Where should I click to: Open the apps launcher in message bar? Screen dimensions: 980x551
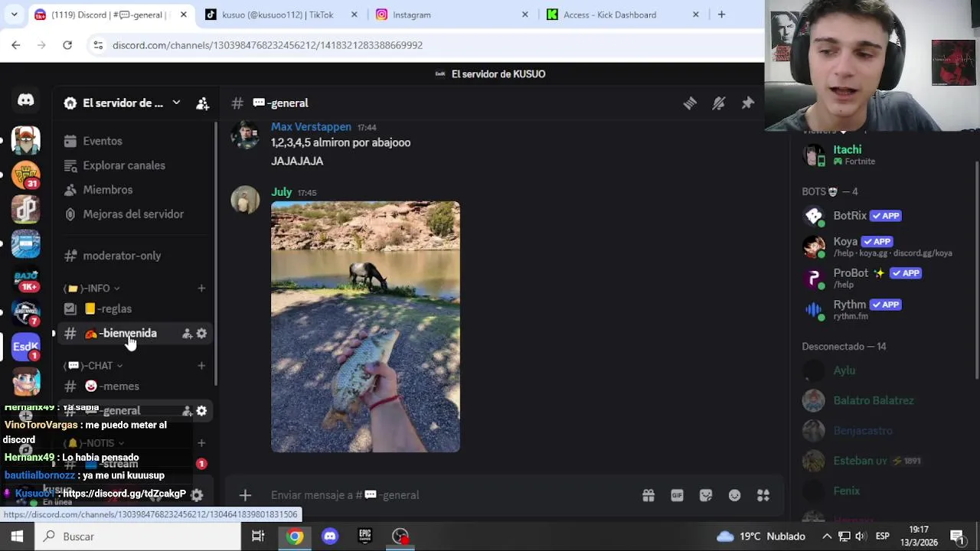point(763,495)
